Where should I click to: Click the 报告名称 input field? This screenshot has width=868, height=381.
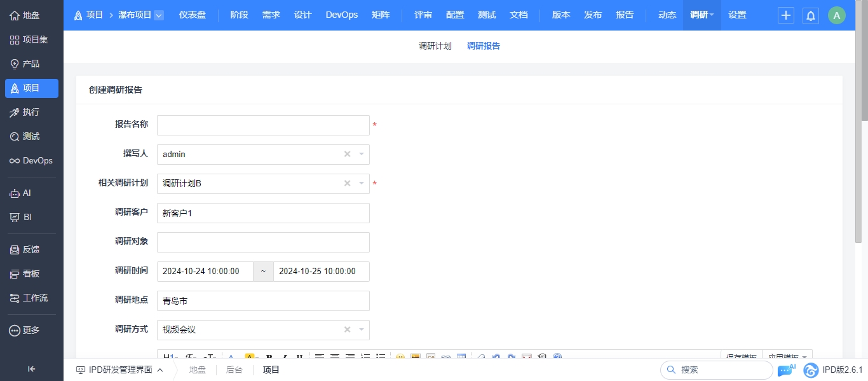pyautogui.click(x=263, y=125)
